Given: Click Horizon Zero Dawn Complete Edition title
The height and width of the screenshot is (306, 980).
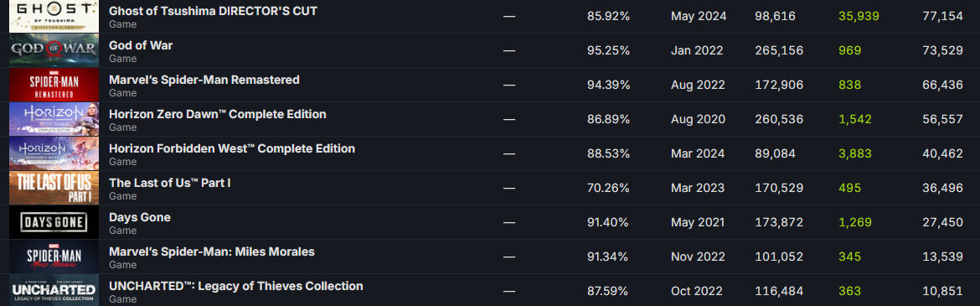Looking at the screenshot, I should [x=218, y=114].
